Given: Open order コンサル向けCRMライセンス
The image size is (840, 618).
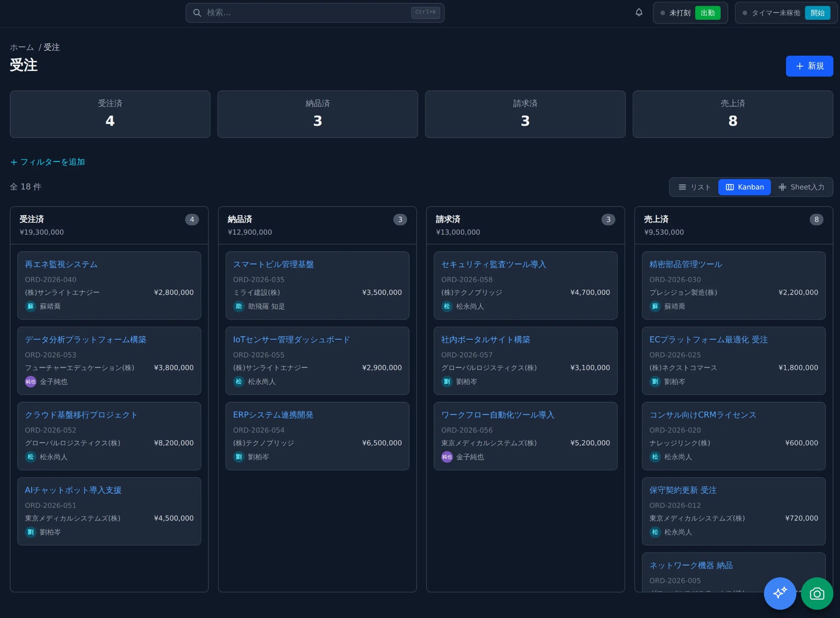Looking at the screenshot, I should [x=703, y=415].
